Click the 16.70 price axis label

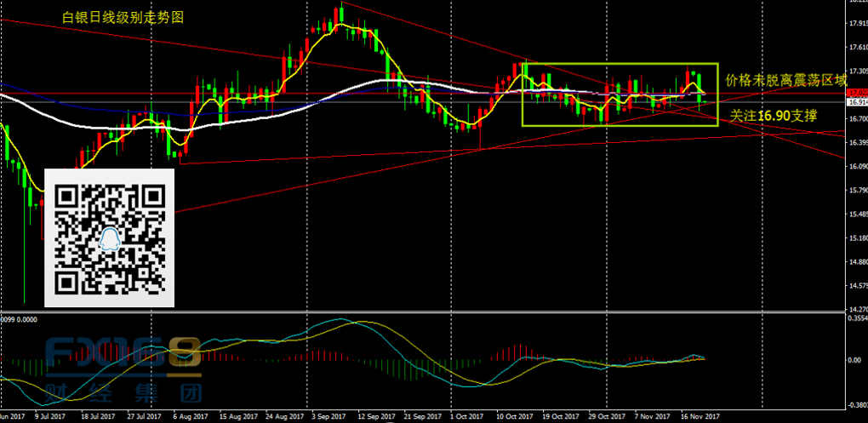[857, 119]
